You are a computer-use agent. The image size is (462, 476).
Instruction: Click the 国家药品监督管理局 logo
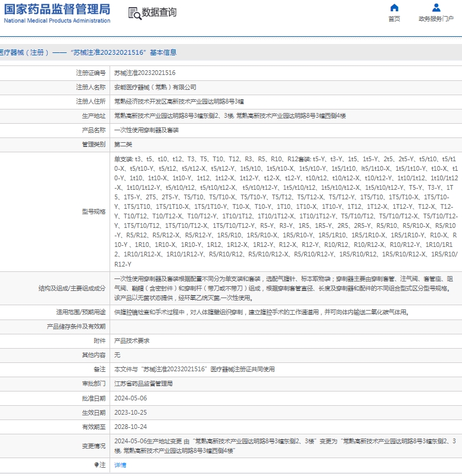[57, 10]
